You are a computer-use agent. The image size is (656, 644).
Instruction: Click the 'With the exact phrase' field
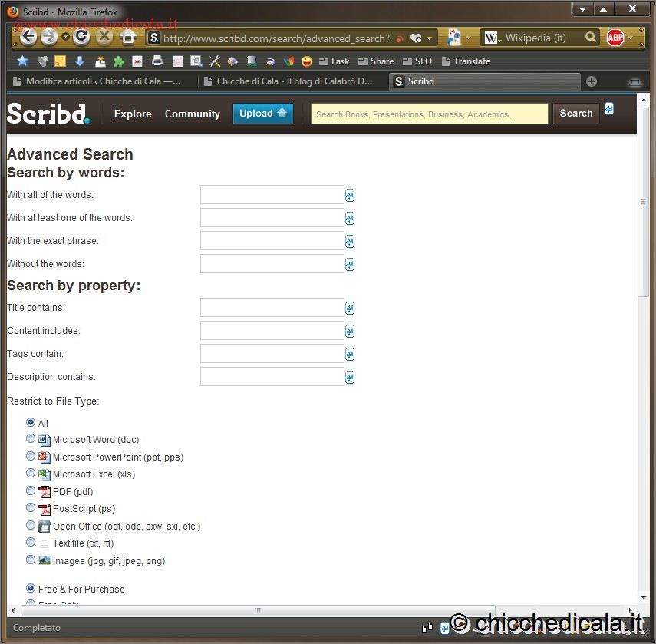272,241
